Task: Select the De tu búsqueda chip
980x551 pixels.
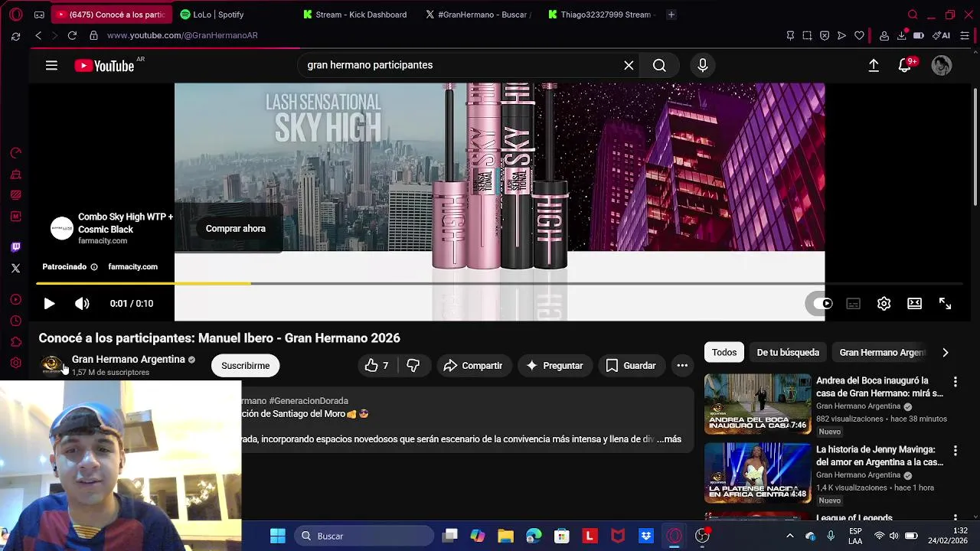Action: (788, 353)
